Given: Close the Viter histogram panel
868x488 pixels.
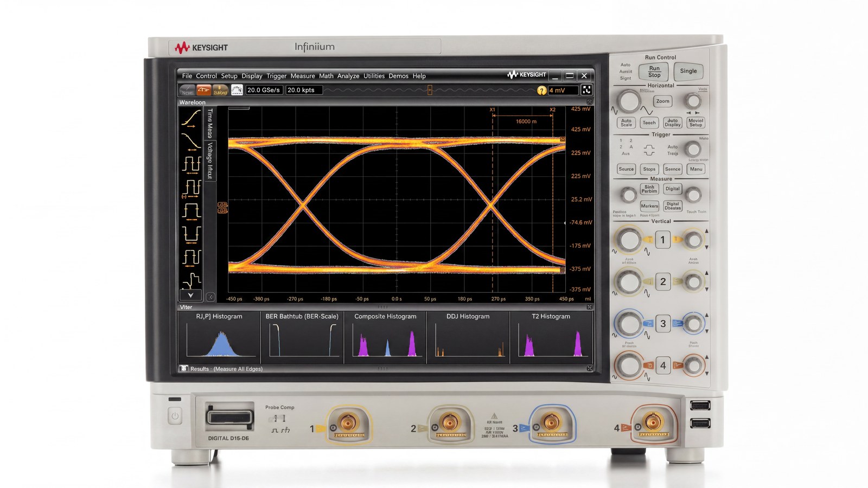Looking at the screenshot, I should point(589,307).
